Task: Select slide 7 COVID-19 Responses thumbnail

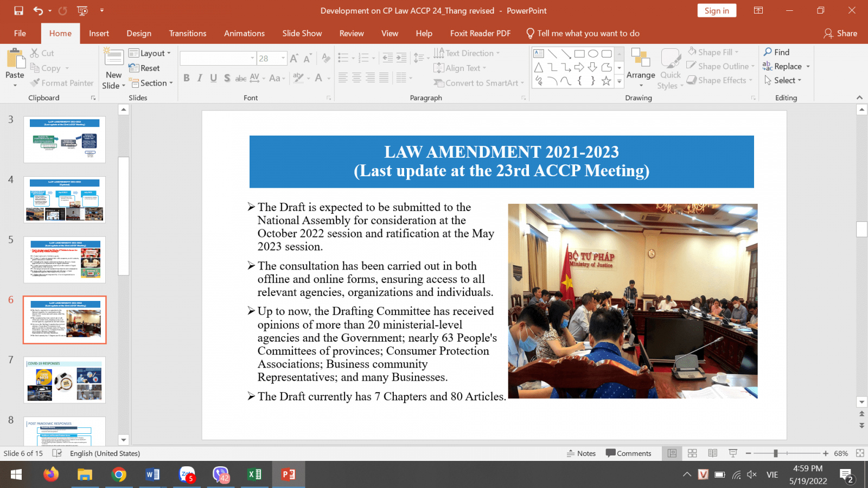Action: click(x=65, y=380)
